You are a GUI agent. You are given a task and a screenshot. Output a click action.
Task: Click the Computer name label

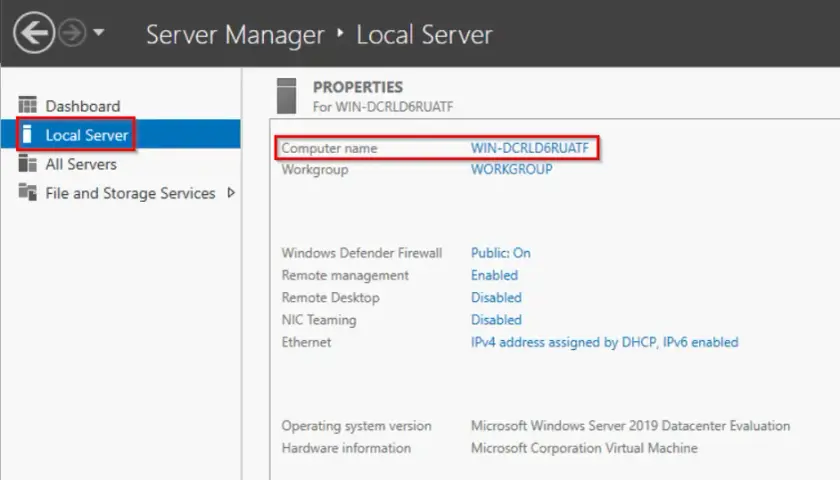tap(329, 148)
